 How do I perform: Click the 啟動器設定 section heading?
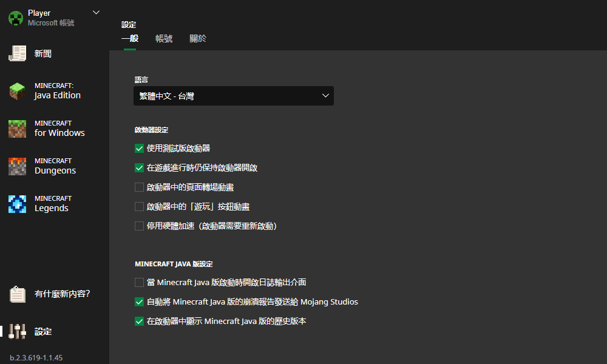click(x=151, y=130)
